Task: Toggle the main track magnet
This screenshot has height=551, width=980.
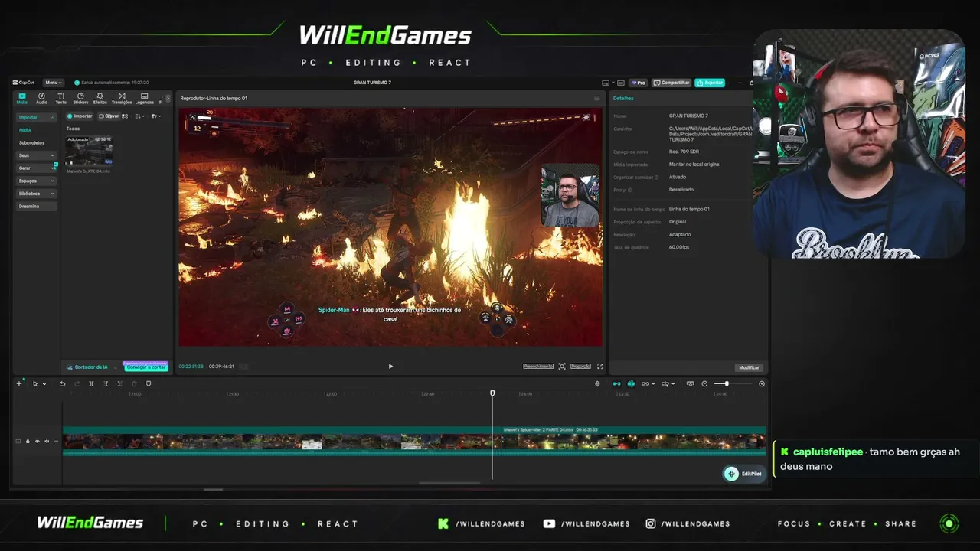Action: click(x=616, y=383)
